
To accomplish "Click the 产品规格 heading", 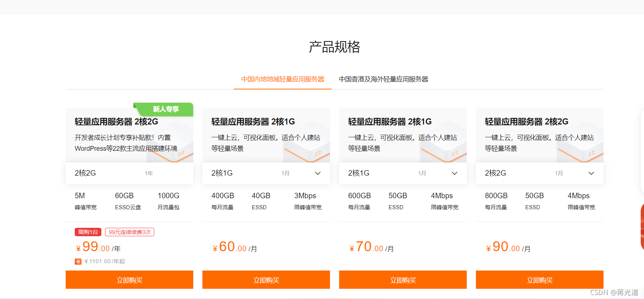I will click(334, 47).
